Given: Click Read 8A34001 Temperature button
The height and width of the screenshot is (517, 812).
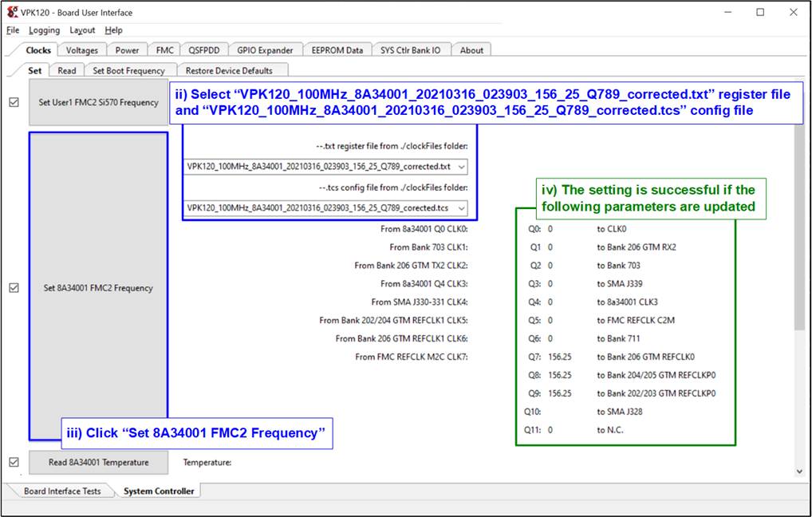Looking at the screenshot, I should [x=98, y=462].
